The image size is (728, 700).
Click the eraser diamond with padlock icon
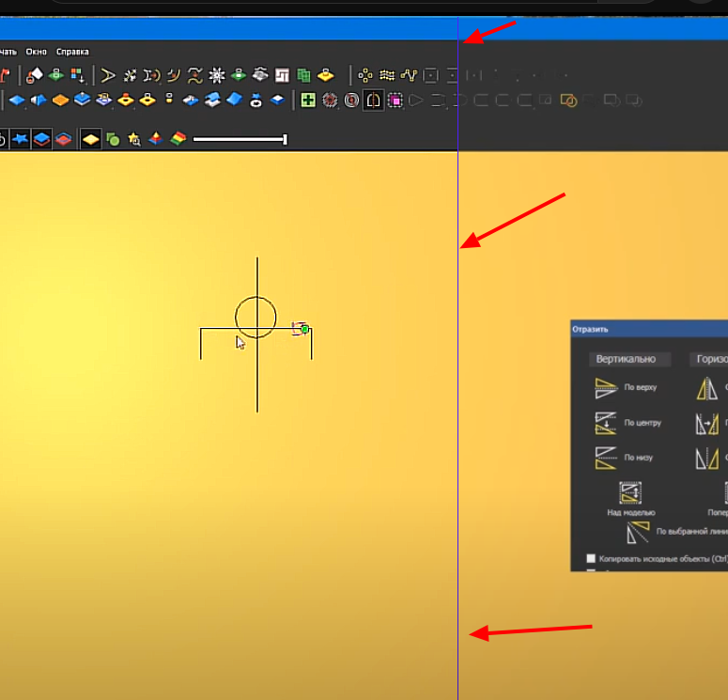point(34,75)
